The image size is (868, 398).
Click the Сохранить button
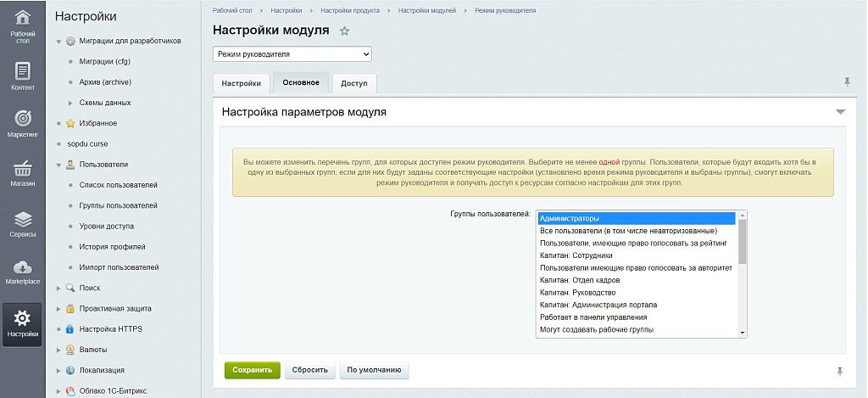[252, 370]
